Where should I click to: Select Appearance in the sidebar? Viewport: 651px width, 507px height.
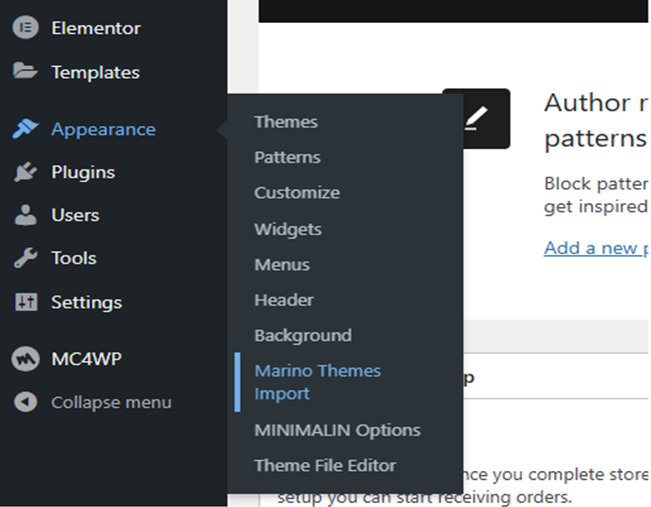[x=103, y=130]
